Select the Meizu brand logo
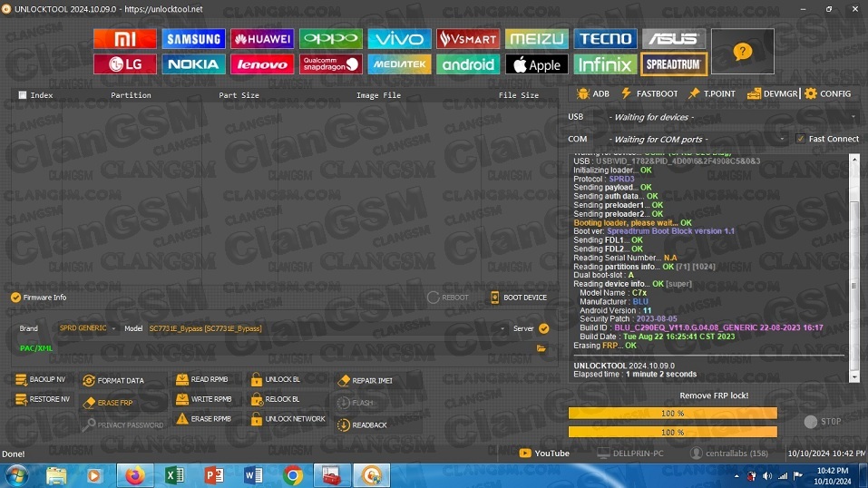This screenshot has width=868, height=488. pyautogui.click(x=537, y=39)
